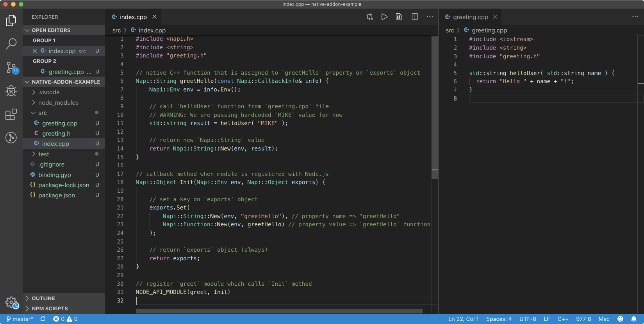Open the Extensions view
The width and height of the screenshot is (644, 324).
11,115
